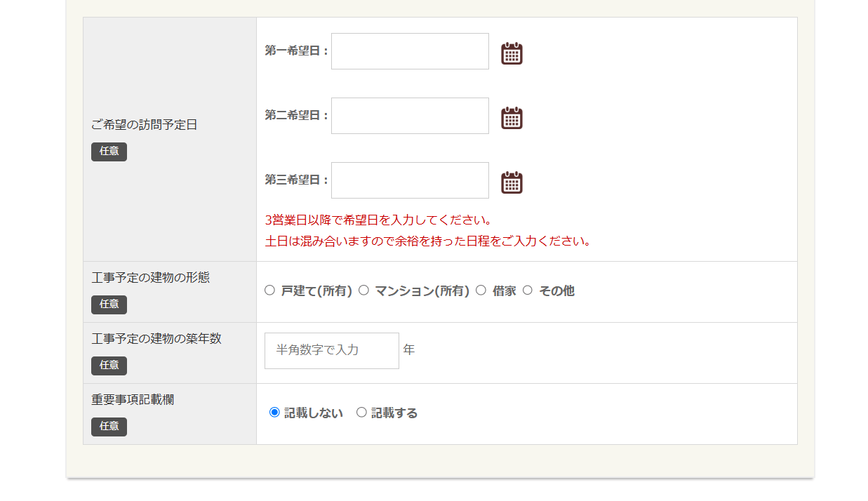Open the calendar picker for 第二希望日

tap(512, 118)
